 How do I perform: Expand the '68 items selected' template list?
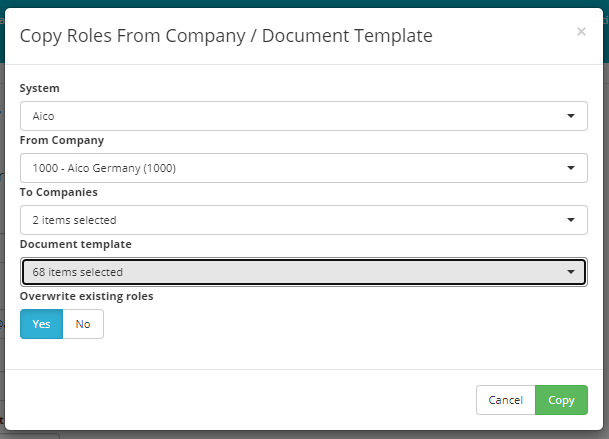[x=304, y=272]
